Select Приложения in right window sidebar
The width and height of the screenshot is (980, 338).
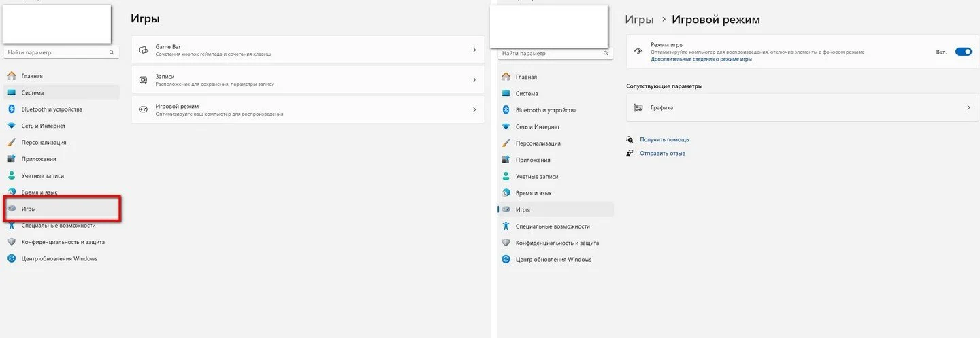click(x=555, y=160)
